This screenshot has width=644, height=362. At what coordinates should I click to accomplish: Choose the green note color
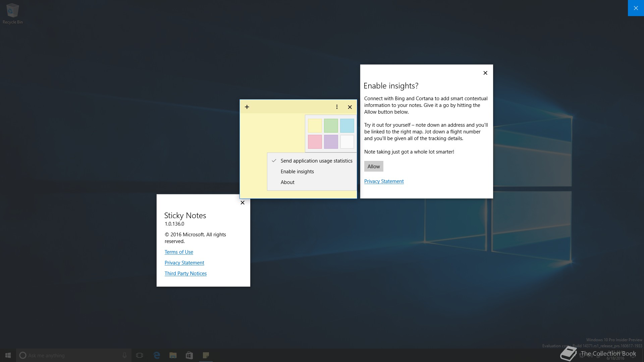click(x=331, y=126)
